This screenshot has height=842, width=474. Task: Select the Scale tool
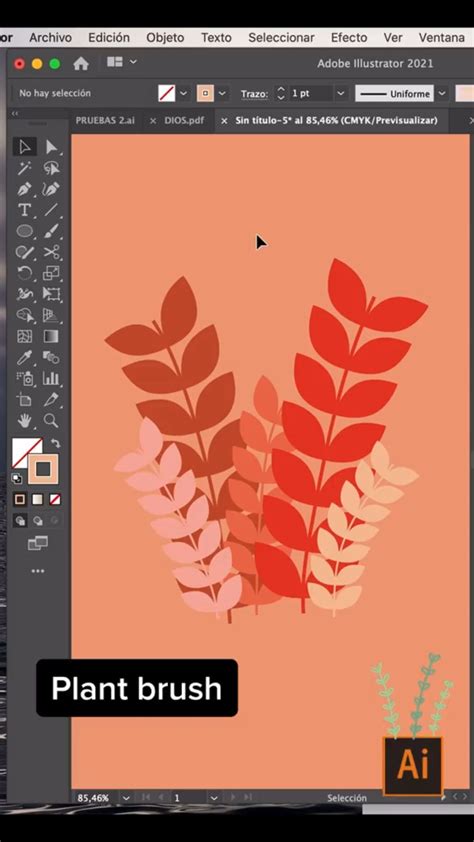pyautogui.click(x=52, y=273)
